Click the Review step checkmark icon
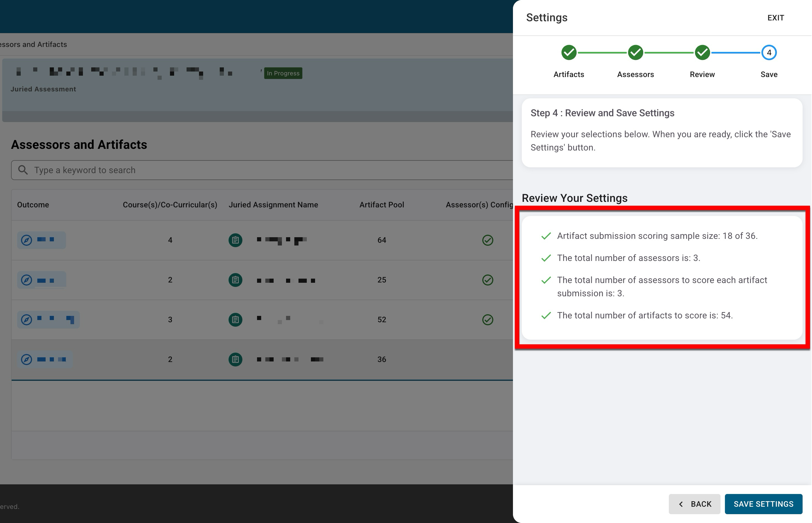 click(x=702, y=53)
